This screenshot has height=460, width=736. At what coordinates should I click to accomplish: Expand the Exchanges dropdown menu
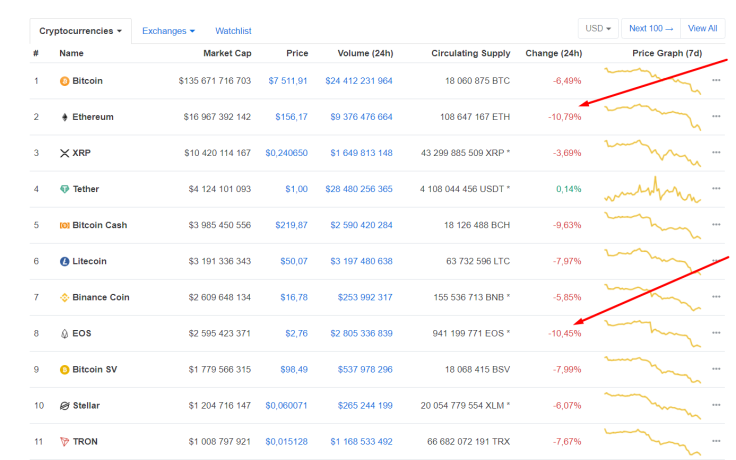pos(168,31)
